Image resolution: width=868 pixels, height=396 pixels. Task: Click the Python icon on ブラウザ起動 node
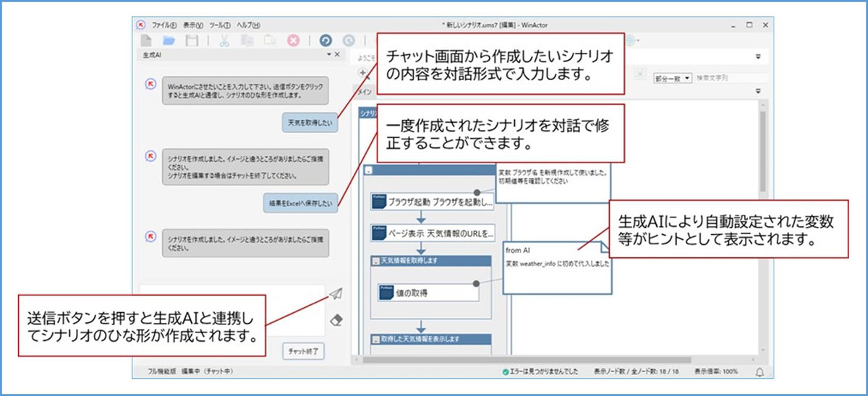[378, 201]
